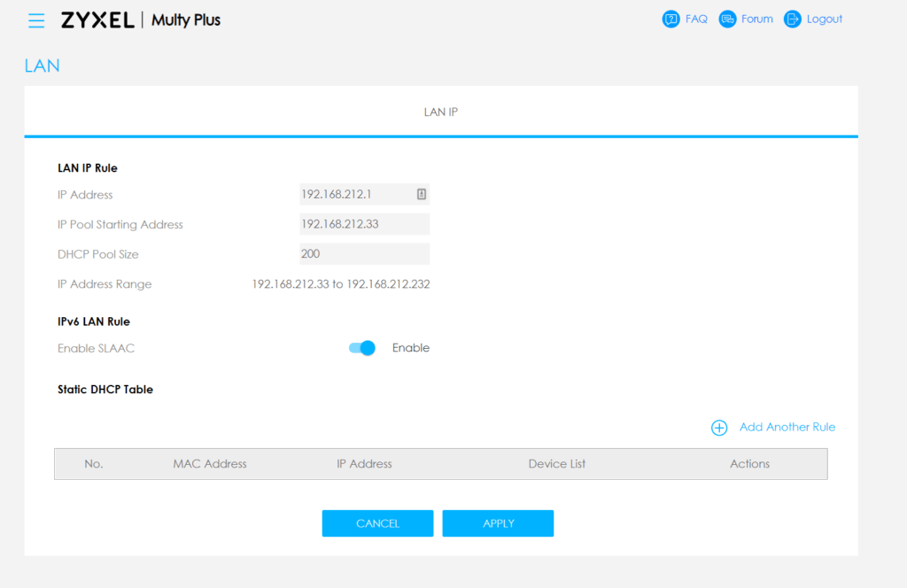
Task: Click the Logout arrow icon
Action: click(x=792, y=19)
